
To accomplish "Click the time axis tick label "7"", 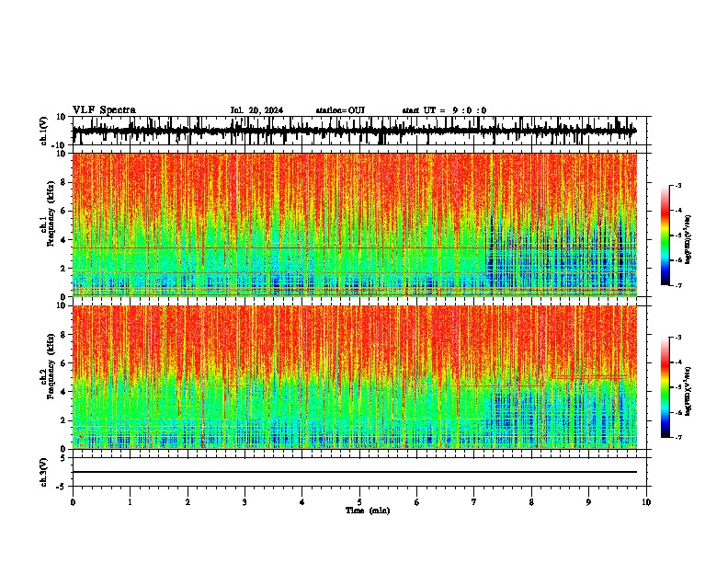I will [x=474, y=502].
